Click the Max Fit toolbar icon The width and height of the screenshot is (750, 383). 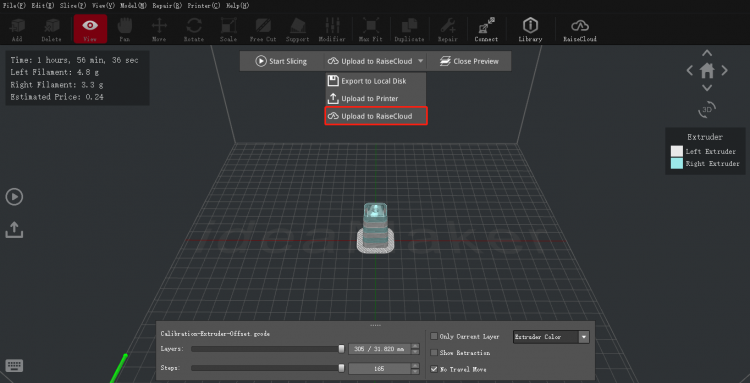click(370, 30)
